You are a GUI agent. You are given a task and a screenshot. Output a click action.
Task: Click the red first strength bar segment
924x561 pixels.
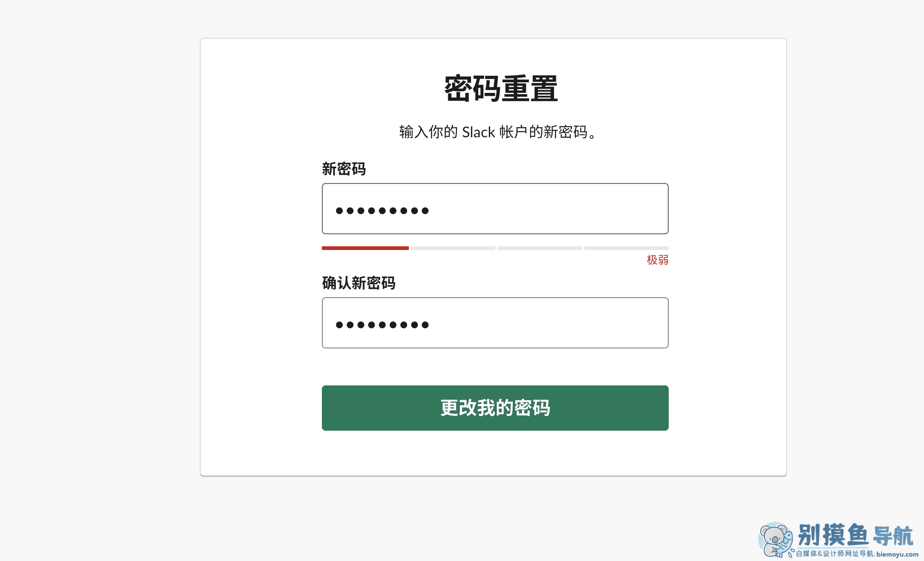[x=365, y=248]
